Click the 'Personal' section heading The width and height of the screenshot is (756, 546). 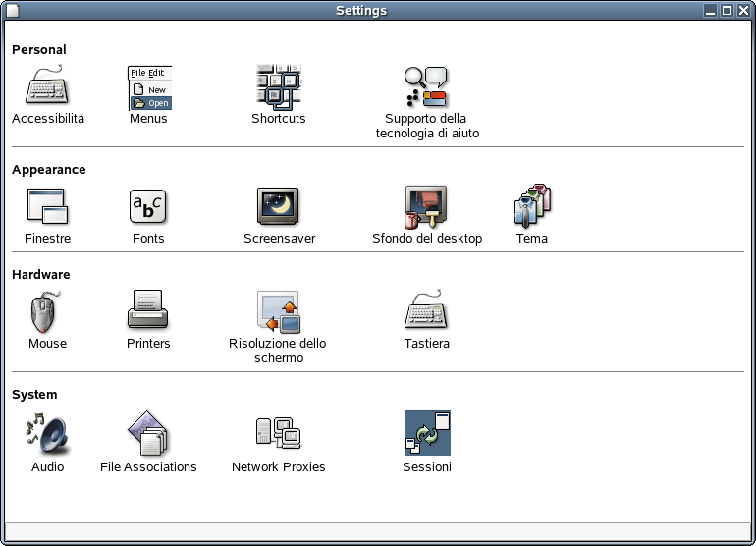tap(39, 50)
